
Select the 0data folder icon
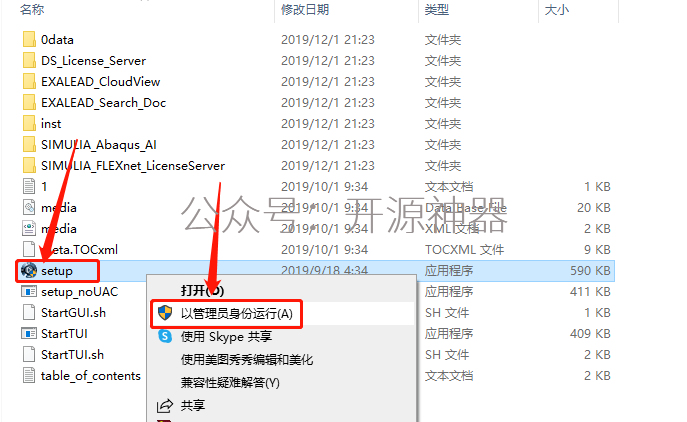(29, 39)
